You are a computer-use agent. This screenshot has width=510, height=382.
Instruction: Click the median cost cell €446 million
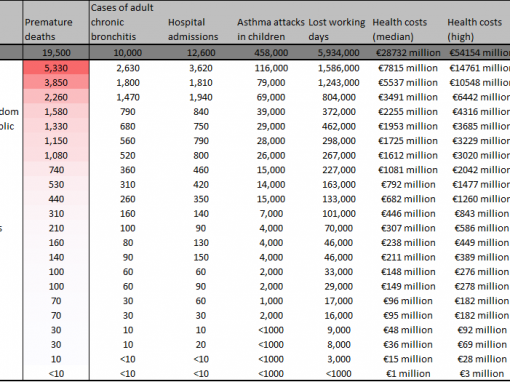tap(408, 214)
